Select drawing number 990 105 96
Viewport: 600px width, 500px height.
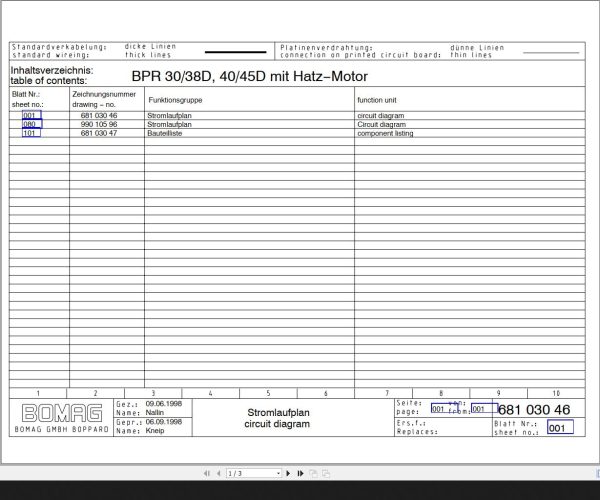(99, 124)
